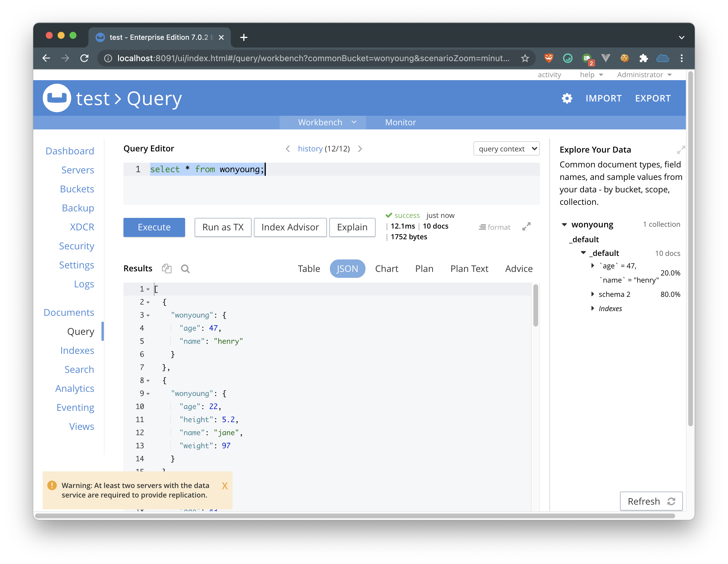Collapse the wonyoung bucket tree node
This screenshot has height=564, width=728.
coord(564,224)
